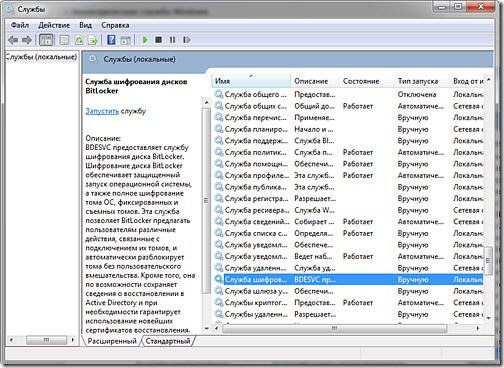
Task: Select the highlighted Служба шифров... row name
Action: point(256,279)
